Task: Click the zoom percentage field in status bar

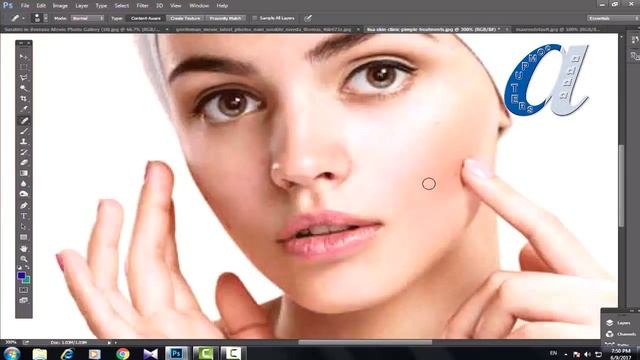Action: click(x=11, y=342)
